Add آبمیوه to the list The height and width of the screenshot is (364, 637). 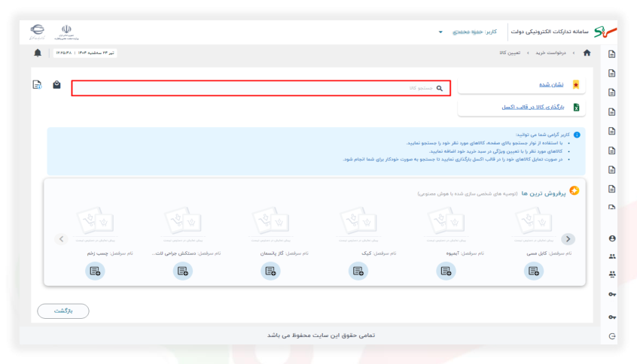(446, 271)
